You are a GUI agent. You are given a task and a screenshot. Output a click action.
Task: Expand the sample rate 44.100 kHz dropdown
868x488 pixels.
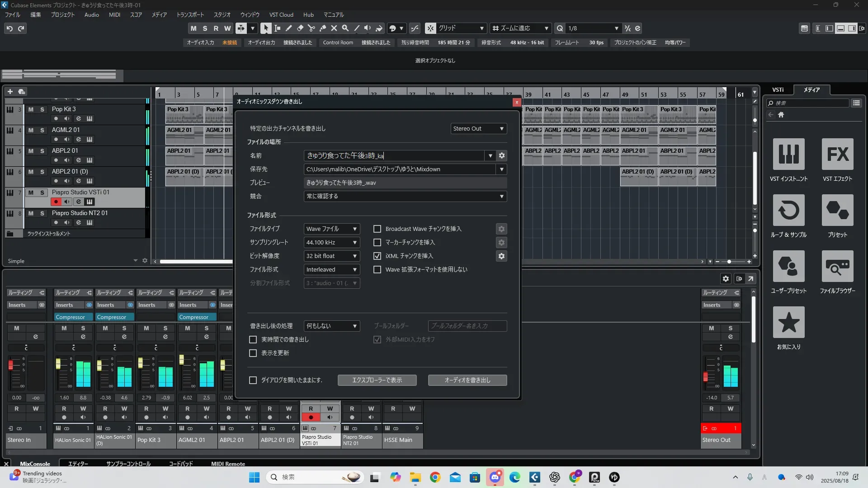click(331, 243)
